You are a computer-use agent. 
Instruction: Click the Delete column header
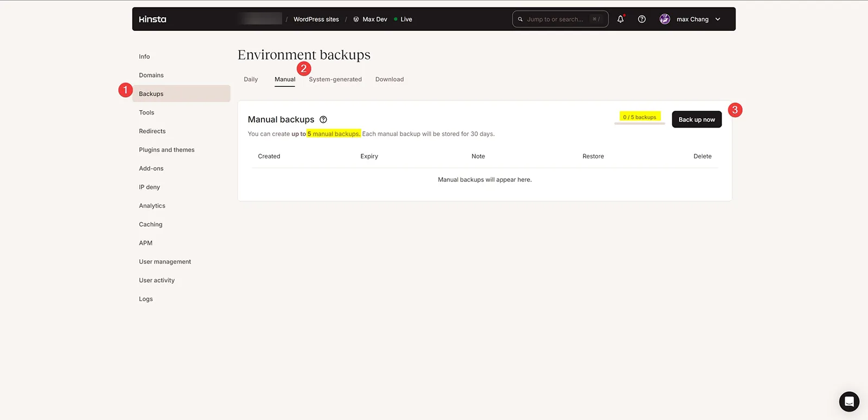(703, 156)
